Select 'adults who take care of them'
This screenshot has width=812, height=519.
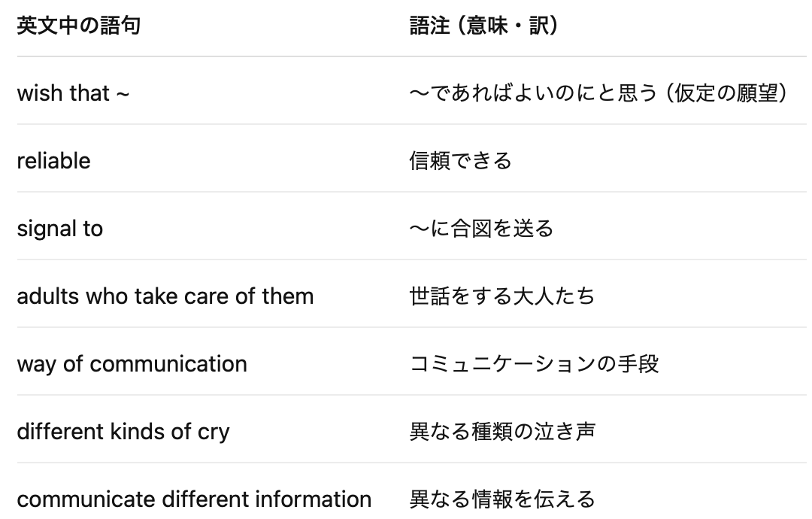[x=165, y=297]
